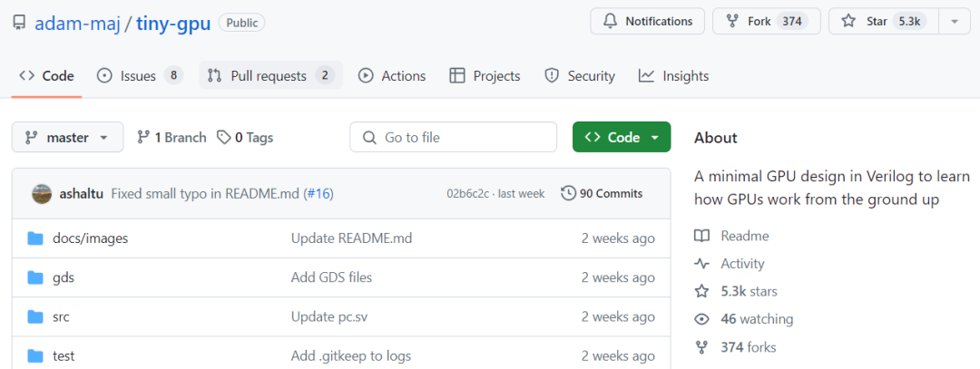The width and height of the screenshot is (980, 369).
Task: Click the repository book icon beside adam-maj
Action: [x=18, y=23]
